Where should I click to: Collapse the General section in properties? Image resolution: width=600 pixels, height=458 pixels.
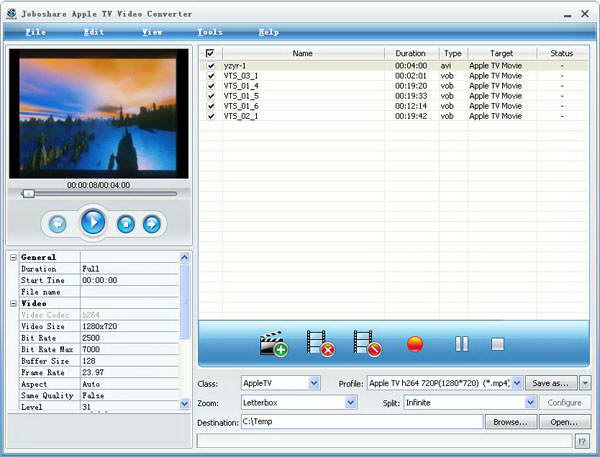14,257
